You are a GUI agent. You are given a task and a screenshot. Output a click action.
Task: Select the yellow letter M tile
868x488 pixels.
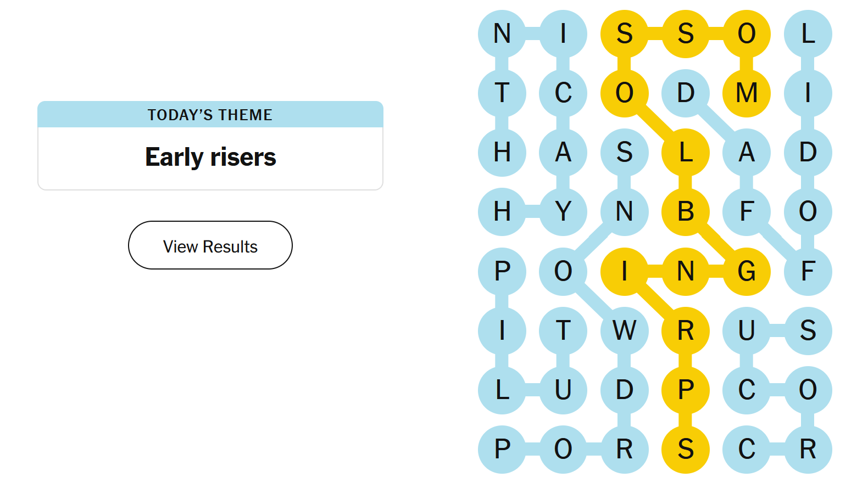pos(746,93)
